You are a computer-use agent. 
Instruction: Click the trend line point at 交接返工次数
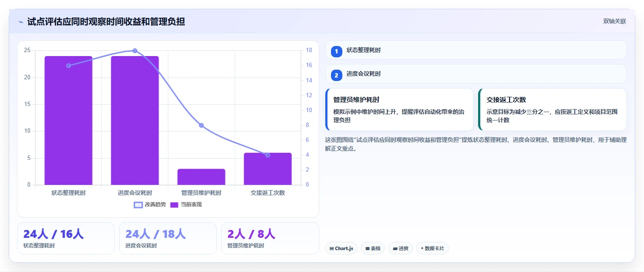click(268, 155)
